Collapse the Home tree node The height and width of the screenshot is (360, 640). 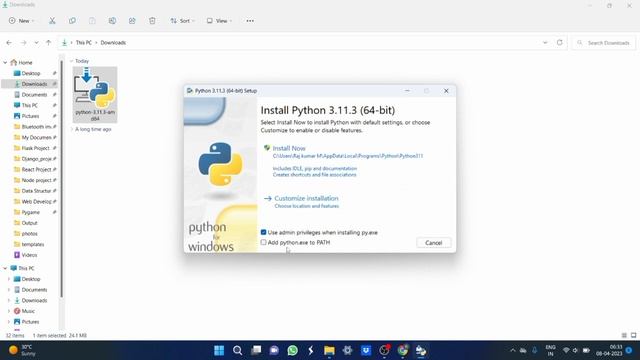click(5, 62)
